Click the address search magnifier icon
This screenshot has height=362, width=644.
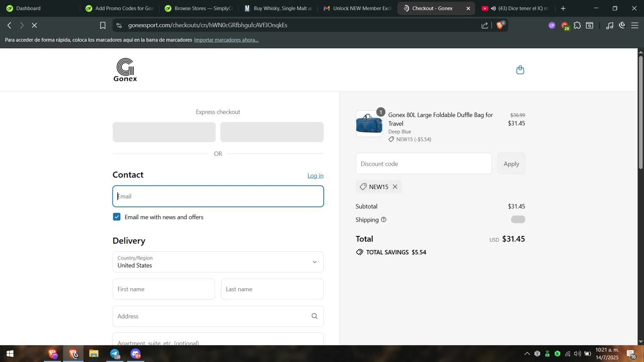315,316
